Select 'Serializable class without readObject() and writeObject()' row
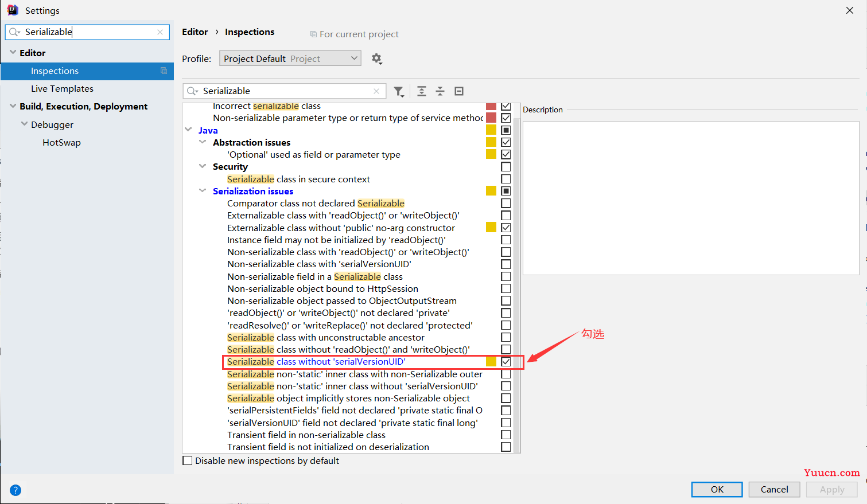This screenshot has height=504, width=867. (347, 350)
